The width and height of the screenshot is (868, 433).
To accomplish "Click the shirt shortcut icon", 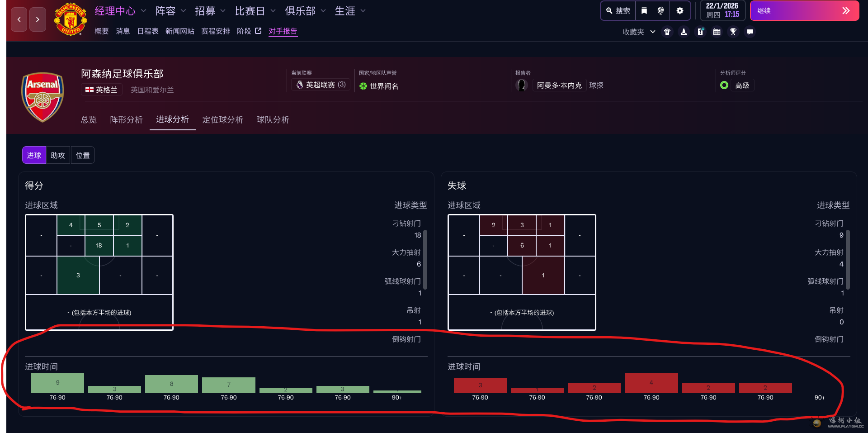I will [x=667, y=32].
